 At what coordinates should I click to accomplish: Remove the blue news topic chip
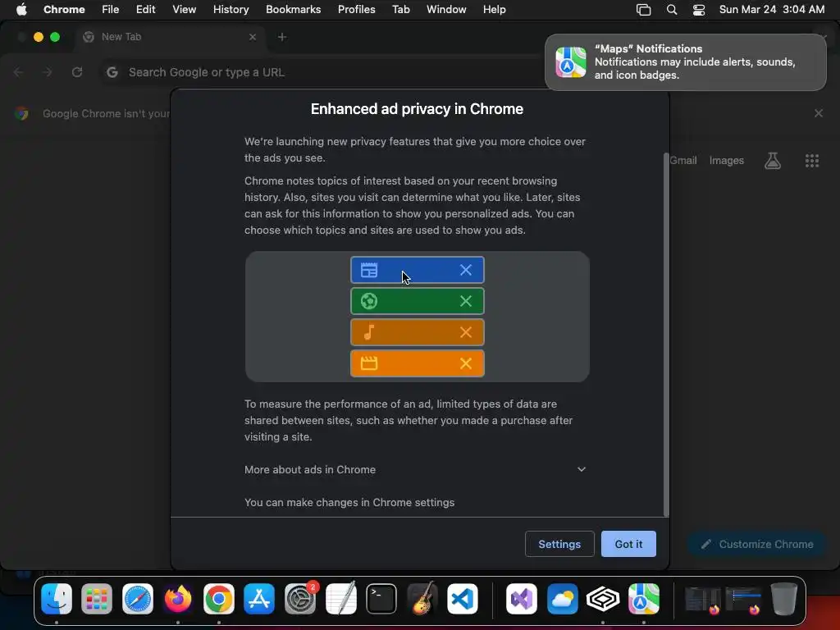(466, 270)
